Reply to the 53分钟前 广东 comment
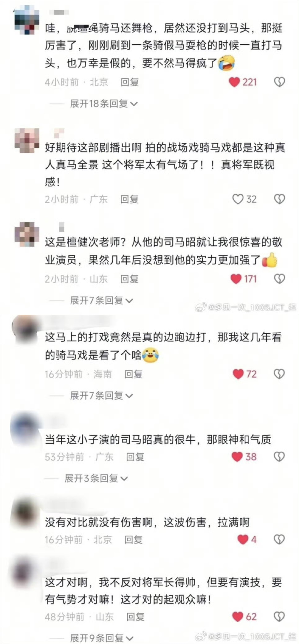 click(135, 457)
